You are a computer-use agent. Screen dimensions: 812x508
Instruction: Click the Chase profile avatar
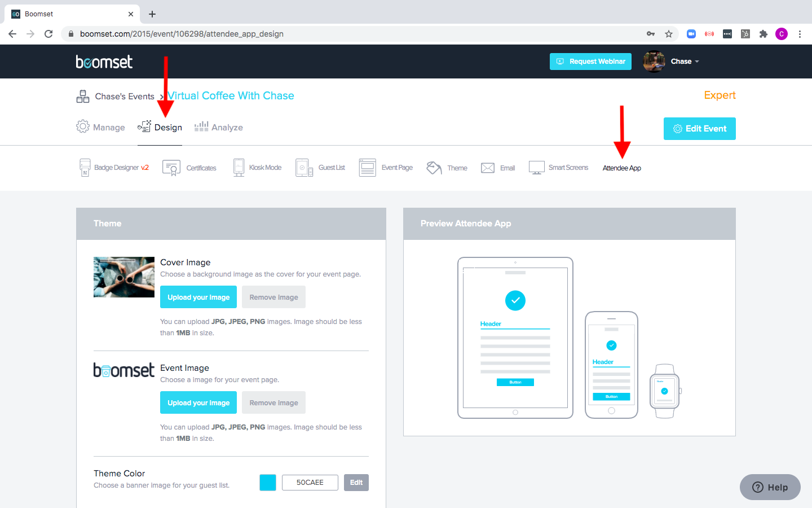click(x=654, y=62)
